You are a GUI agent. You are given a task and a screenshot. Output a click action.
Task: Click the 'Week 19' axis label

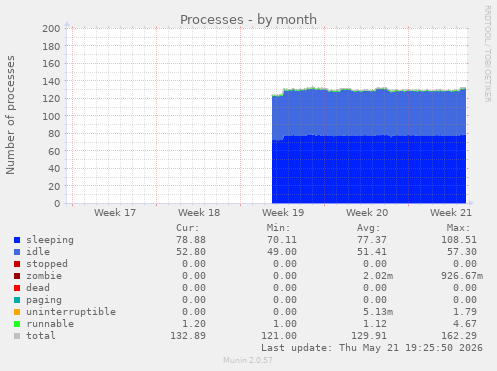pos(283,213)
